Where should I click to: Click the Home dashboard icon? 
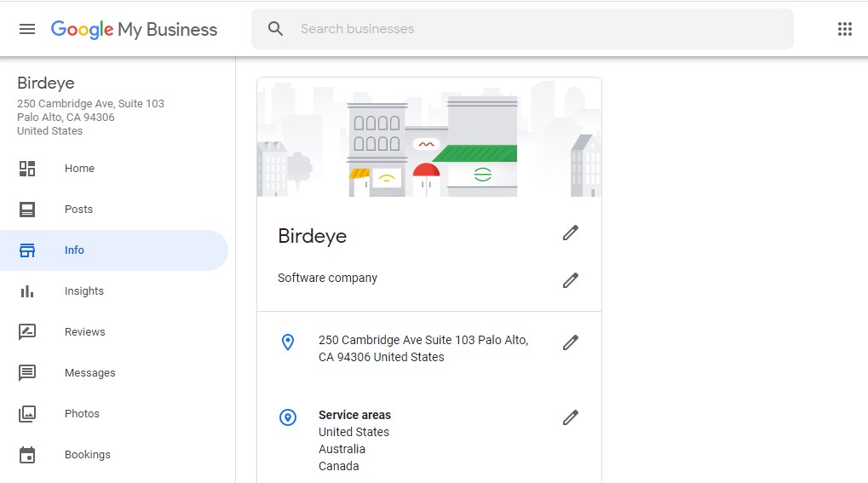(27, 169)
